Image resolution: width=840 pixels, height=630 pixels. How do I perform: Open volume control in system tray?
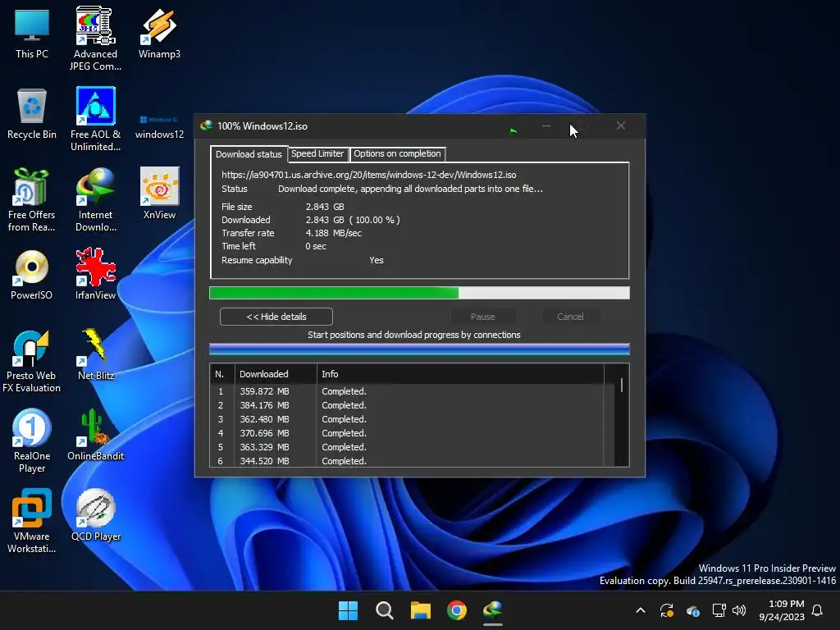[x=739, y=610]
